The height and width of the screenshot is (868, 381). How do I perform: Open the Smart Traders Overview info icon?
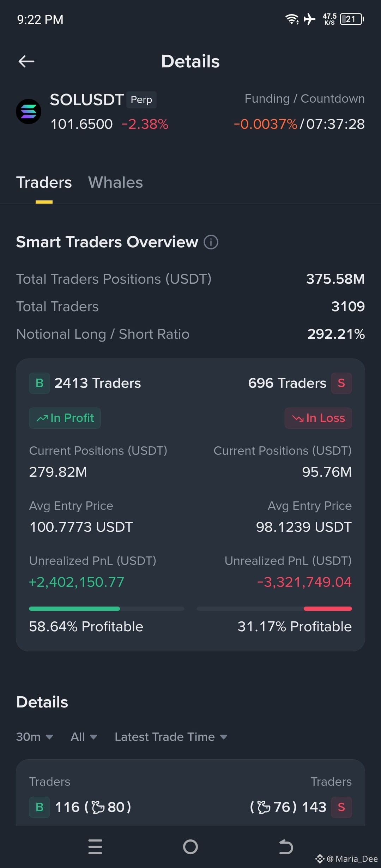211,242
